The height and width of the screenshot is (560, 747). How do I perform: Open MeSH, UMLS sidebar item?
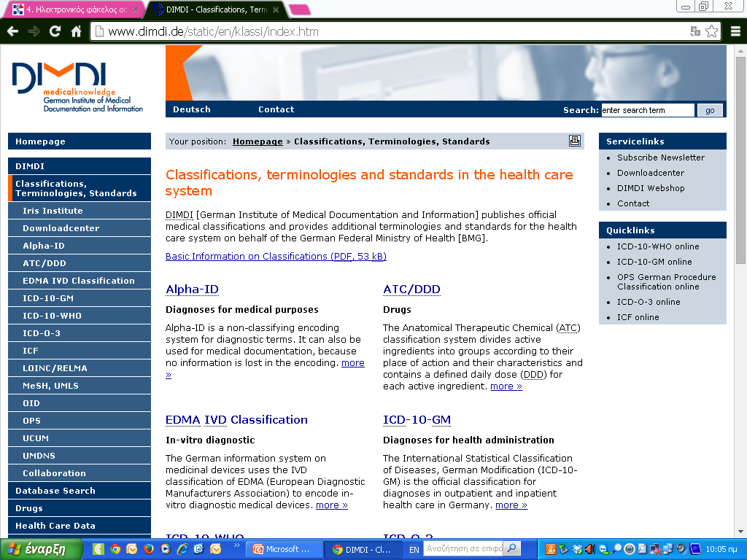(x=80, y=386)
